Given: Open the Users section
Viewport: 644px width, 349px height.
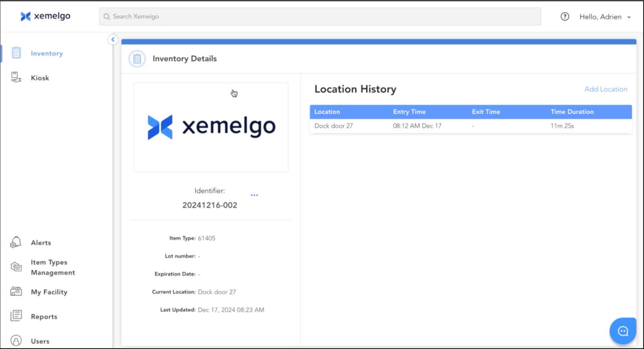Looking at the screenshot, I should click(40, 341).
